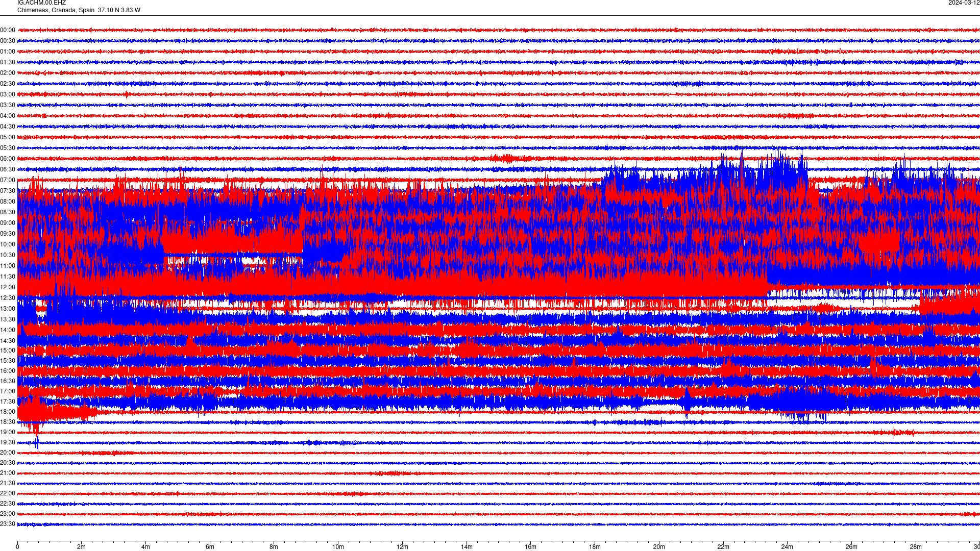Select the 14:00 time row label
980x551 pixels.
point(8,330)
